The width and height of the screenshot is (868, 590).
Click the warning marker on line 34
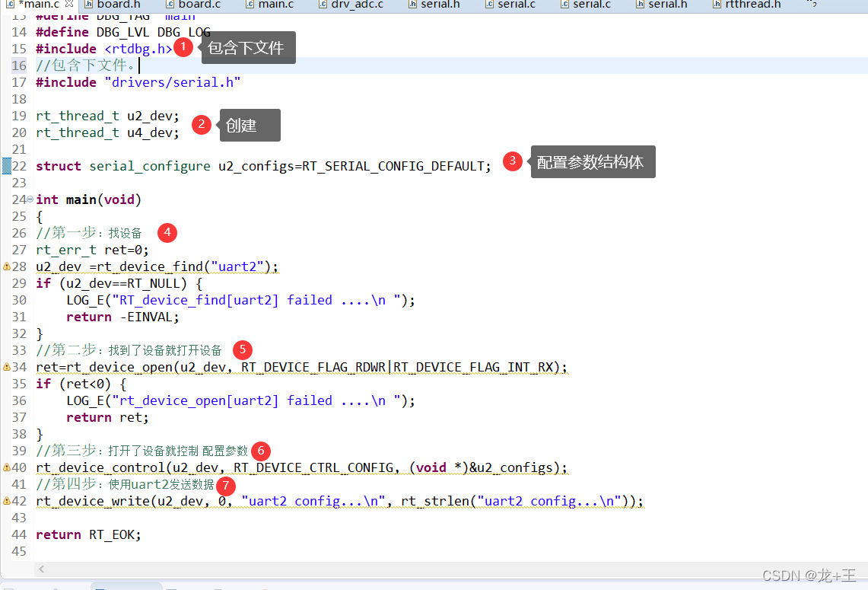click(x=7, y=367)
